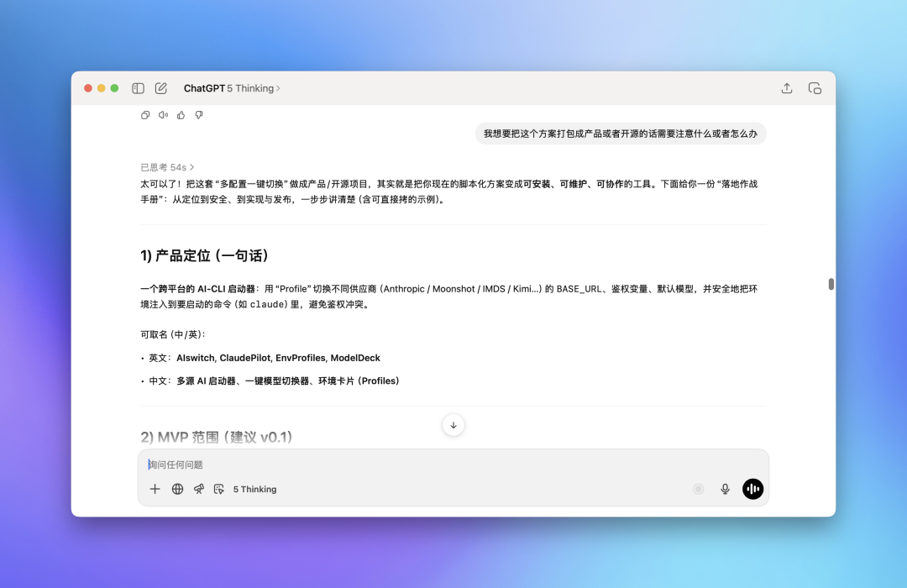Click the 中文 bullet listing 多源 AI 启动器
The image size is (907, 588).
pos(270,381)
